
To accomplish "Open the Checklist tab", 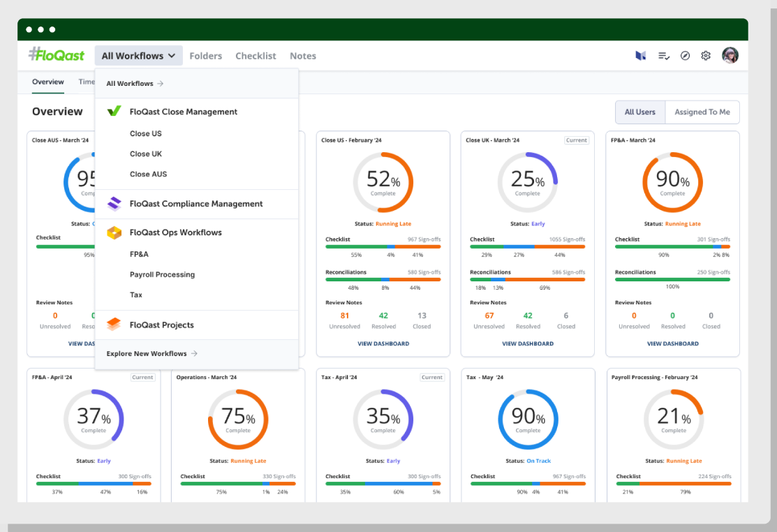I will [256, 56].
